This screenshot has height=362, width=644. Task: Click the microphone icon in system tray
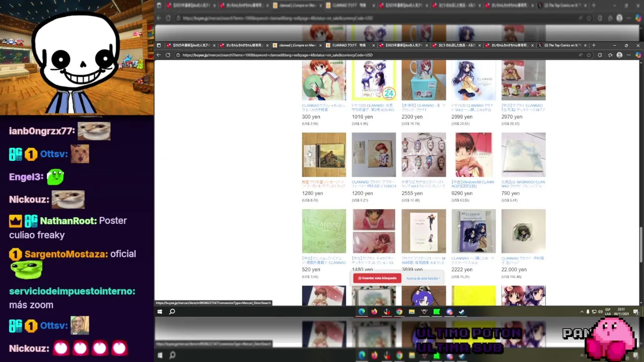[588, 312]
